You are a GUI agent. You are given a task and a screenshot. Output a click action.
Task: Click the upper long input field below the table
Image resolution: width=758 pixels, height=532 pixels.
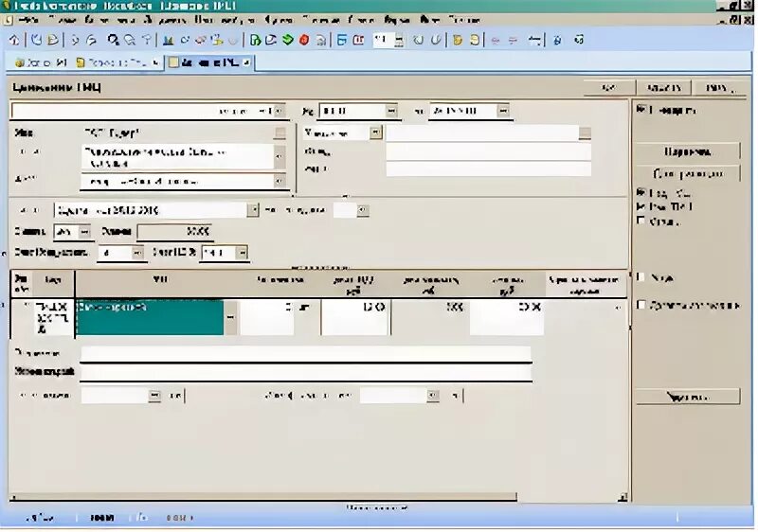(306, 354)
